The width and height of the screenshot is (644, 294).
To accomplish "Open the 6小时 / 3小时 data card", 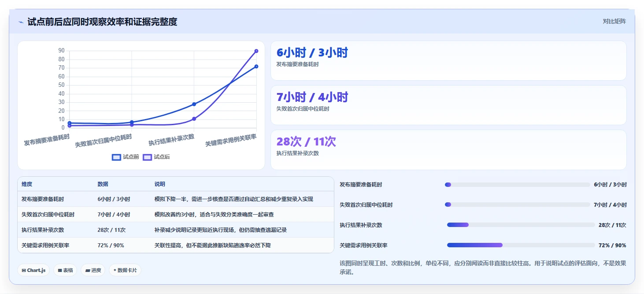I will click(448, 60).
